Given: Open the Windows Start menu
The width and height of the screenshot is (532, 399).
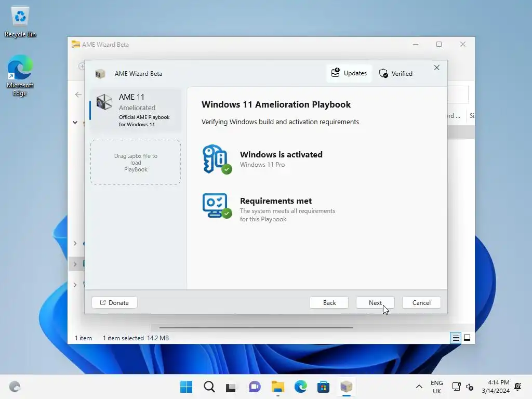Looking at the screenshot, I should [x=187, y=387].
